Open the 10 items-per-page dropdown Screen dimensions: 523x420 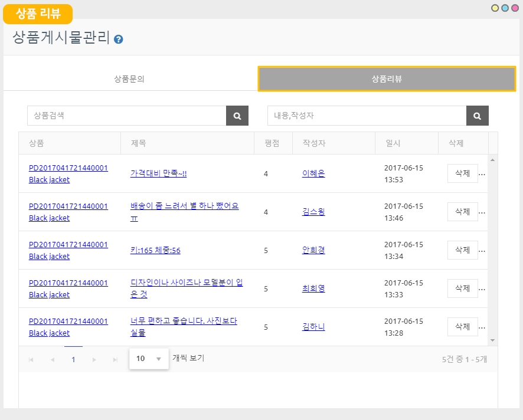coord(149,359)
